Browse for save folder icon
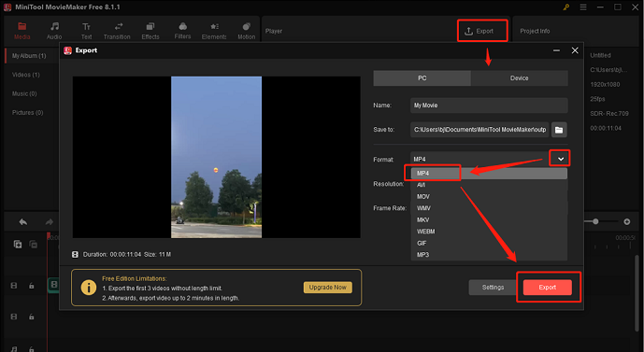Screen dimensions: 644x352 [559, 130]
